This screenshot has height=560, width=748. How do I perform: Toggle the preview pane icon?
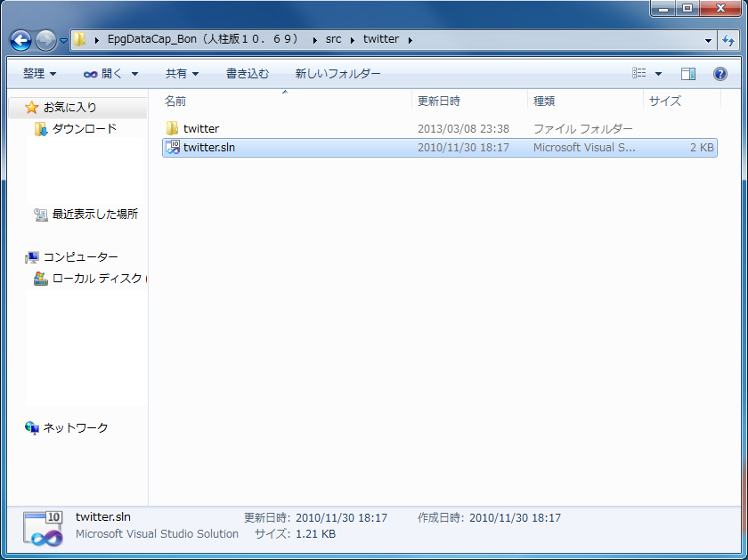[687, 74]
